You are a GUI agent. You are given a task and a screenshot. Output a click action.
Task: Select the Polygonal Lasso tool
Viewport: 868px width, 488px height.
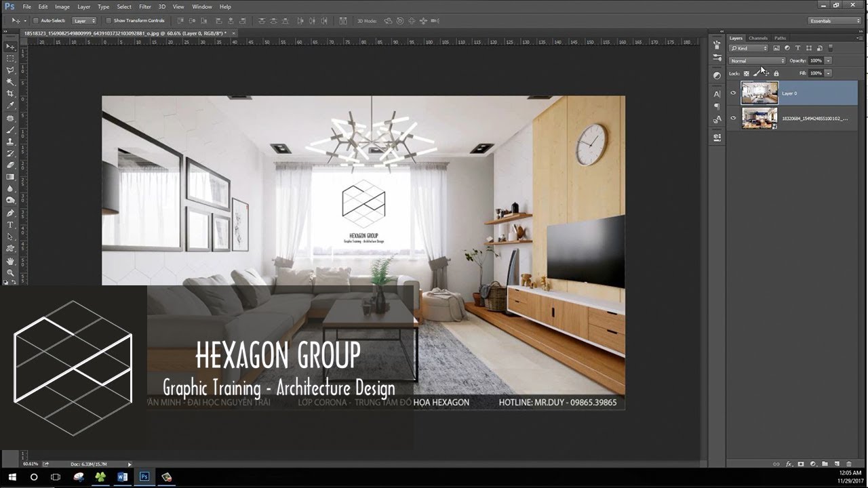(10, 70)
